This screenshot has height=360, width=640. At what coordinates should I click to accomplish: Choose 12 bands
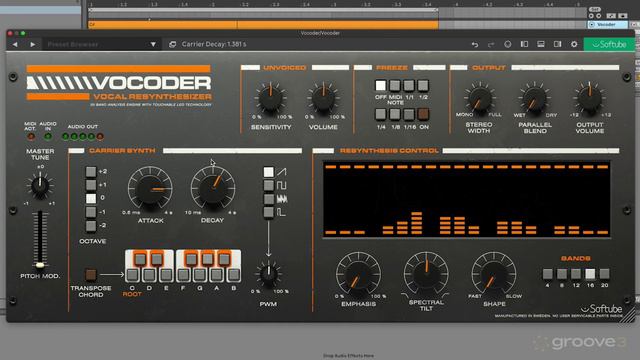point(576,273)
